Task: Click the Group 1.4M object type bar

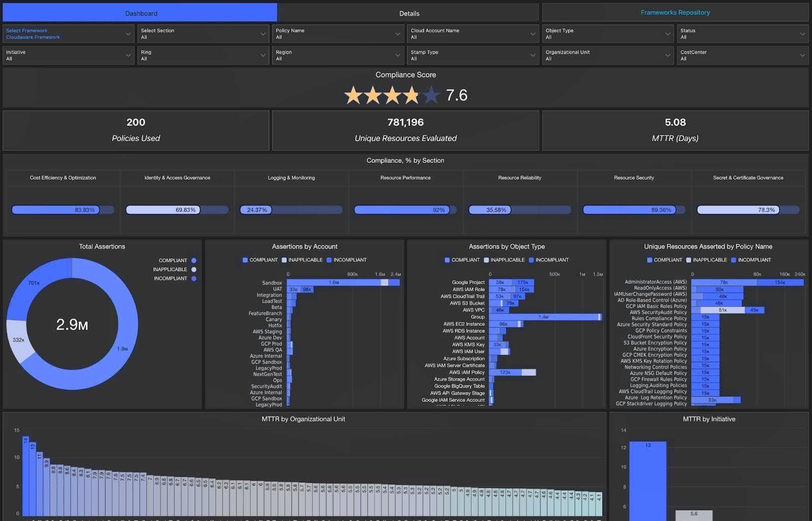Action: click(543, 317)
